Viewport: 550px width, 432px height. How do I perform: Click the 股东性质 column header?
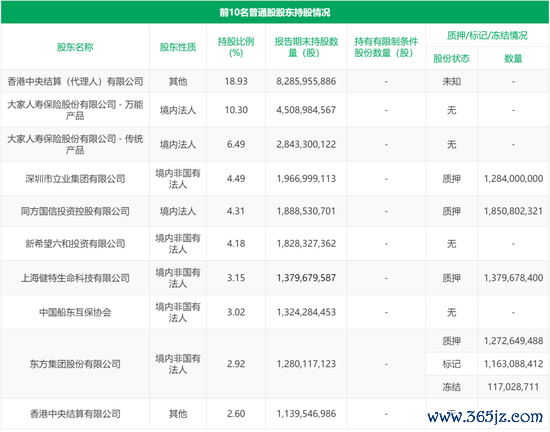[x=178, y=47]
